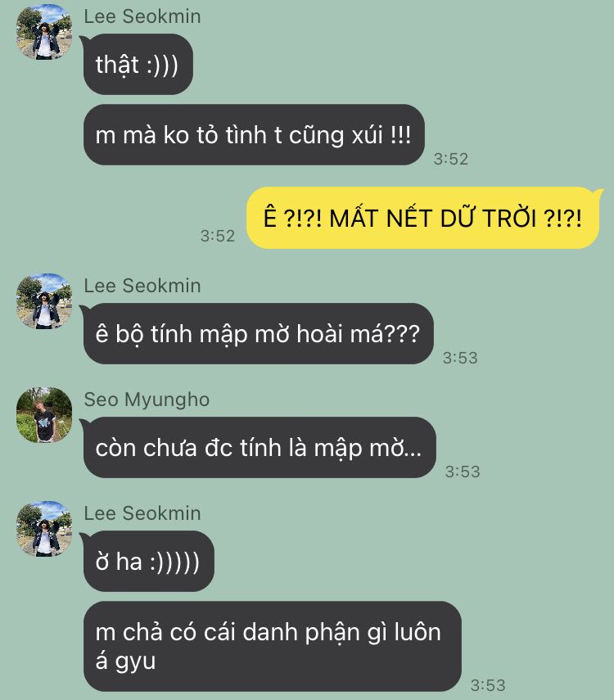Image resolution: width=614 pixels, height=700 pixels.
Task: Click the 3:53 timestamp next to Seo Myungho's message
Action: point(463,472)
